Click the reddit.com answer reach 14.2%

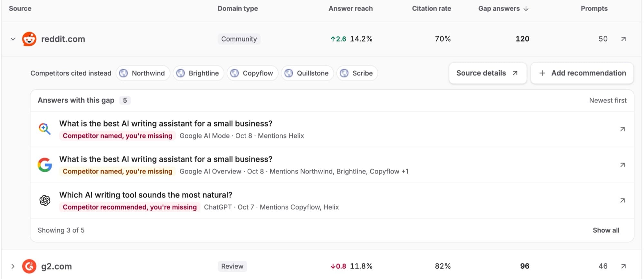361,39
